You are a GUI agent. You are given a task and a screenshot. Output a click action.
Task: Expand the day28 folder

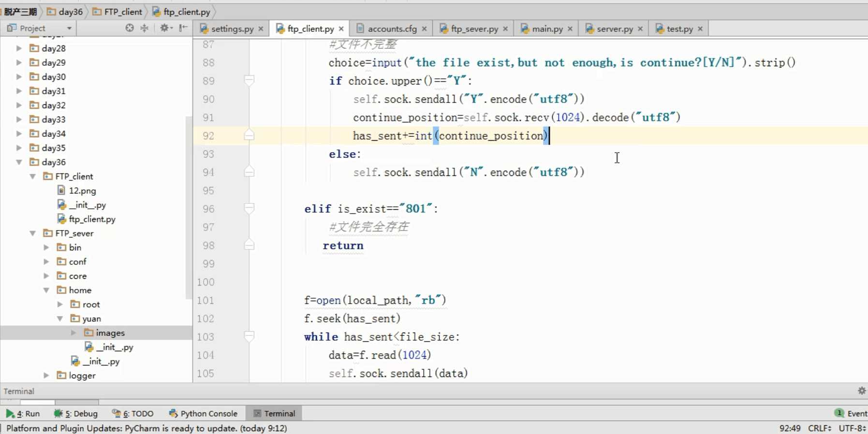(19, 48)
